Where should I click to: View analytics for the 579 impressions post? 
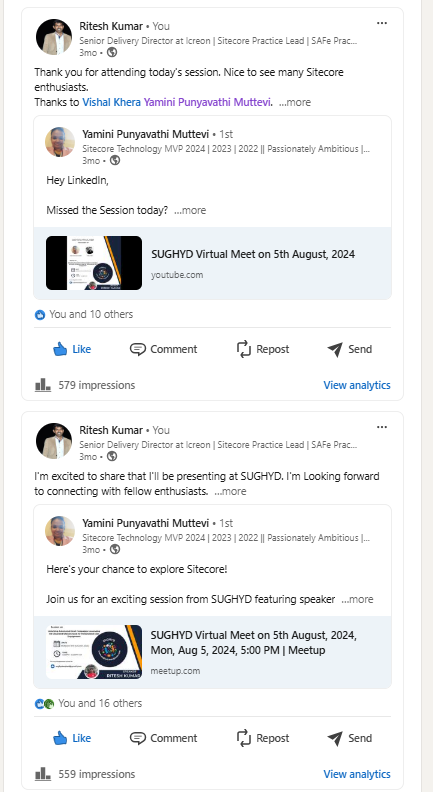(357, 385)
